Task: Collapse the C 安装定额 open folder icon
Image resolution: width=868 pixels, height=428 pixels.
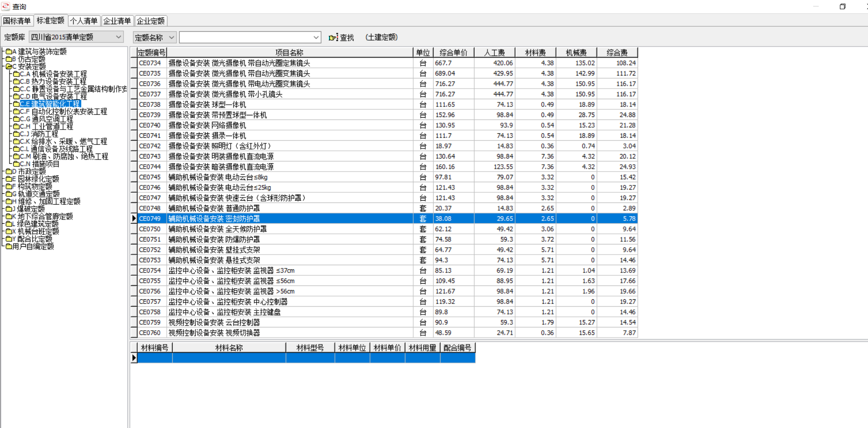Action: (9, 66)
